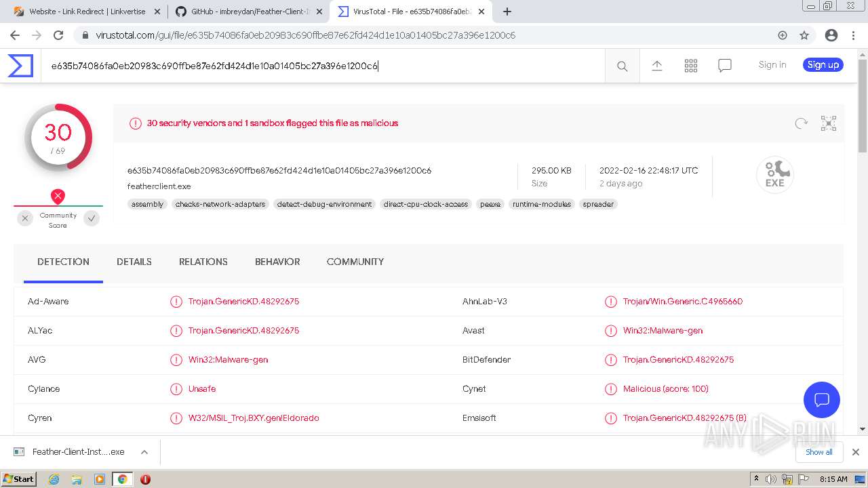Bookmark this page with the star
Viewport: 868px width, 488px height.
pos(804,35)
